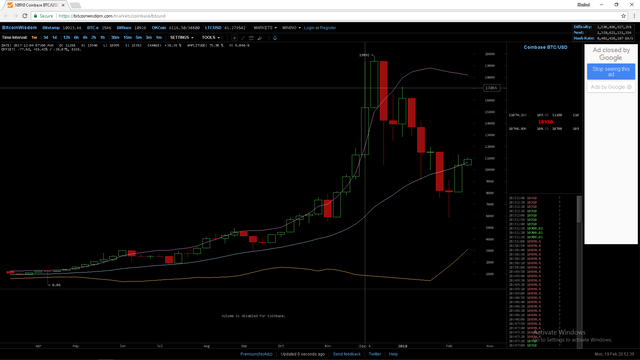Select the 1m time interval
The width and height of the screenshot is (640, 360).
159,38
